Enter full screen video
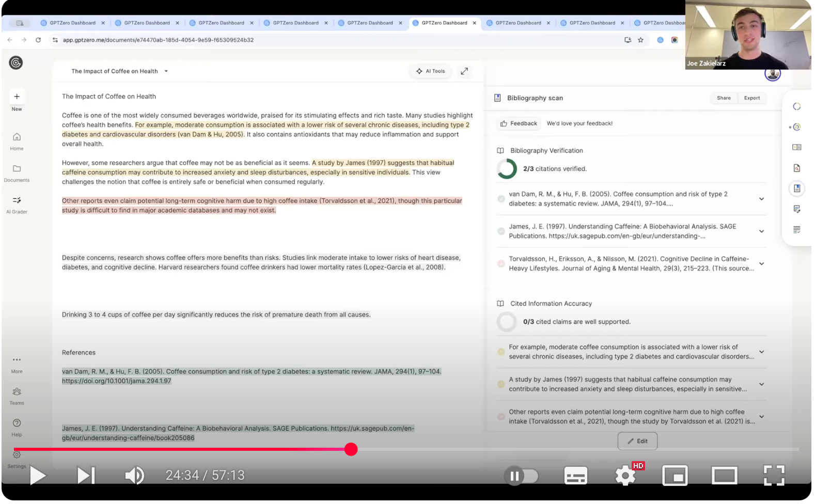 click(774, 476)
